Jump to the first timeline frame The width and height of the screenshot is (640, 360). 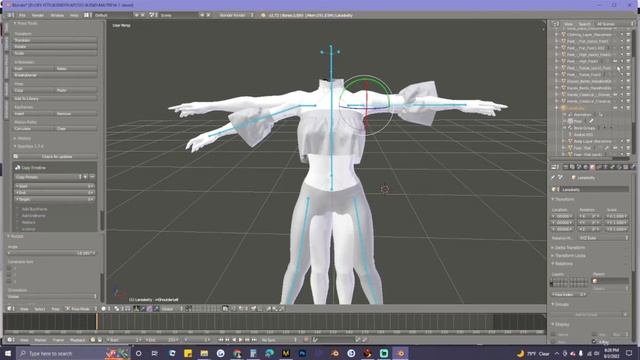click(x=221, y=340)
